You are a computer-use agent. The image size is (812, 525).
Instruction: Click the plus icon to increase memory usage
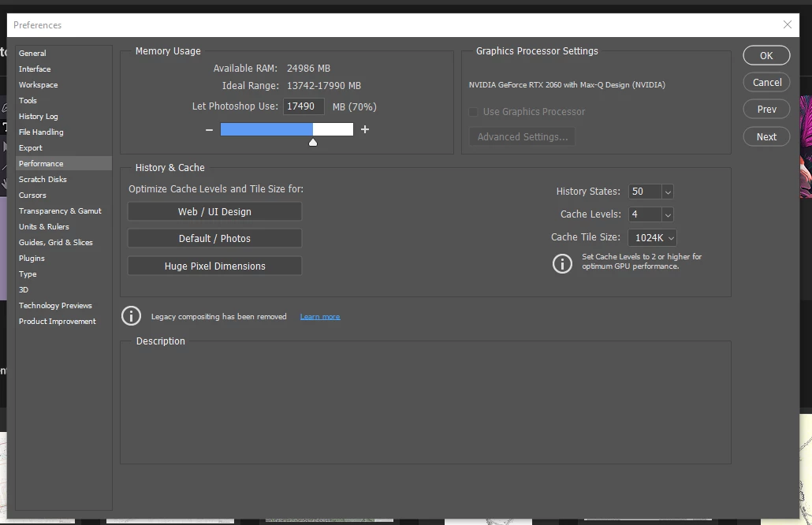[365, 129]
